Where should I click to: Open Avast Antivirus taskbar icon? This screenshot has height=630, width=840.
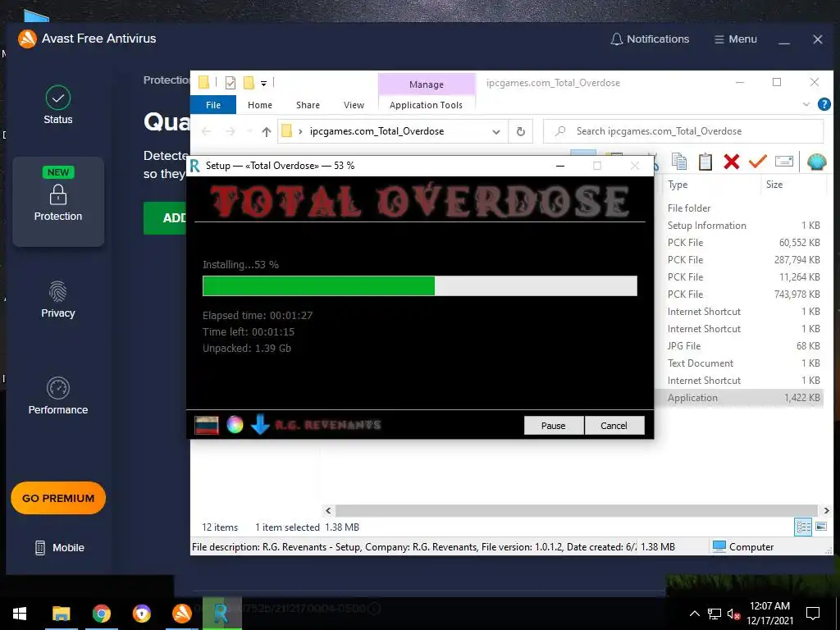[x=182, y=614]
